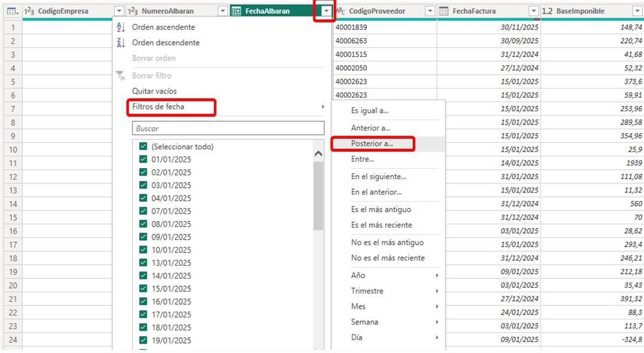
Task: Choose Orden descendente sort option
Action: [x=165, y=42]
